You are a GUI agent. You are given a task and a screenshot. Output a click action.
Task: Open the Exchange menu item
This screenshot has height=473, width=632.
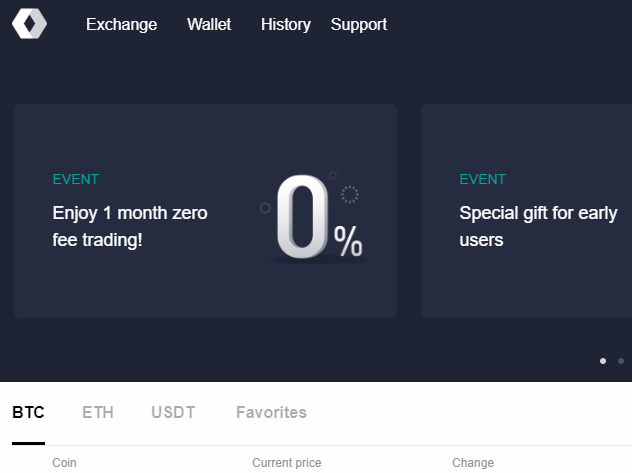[121, 24]
